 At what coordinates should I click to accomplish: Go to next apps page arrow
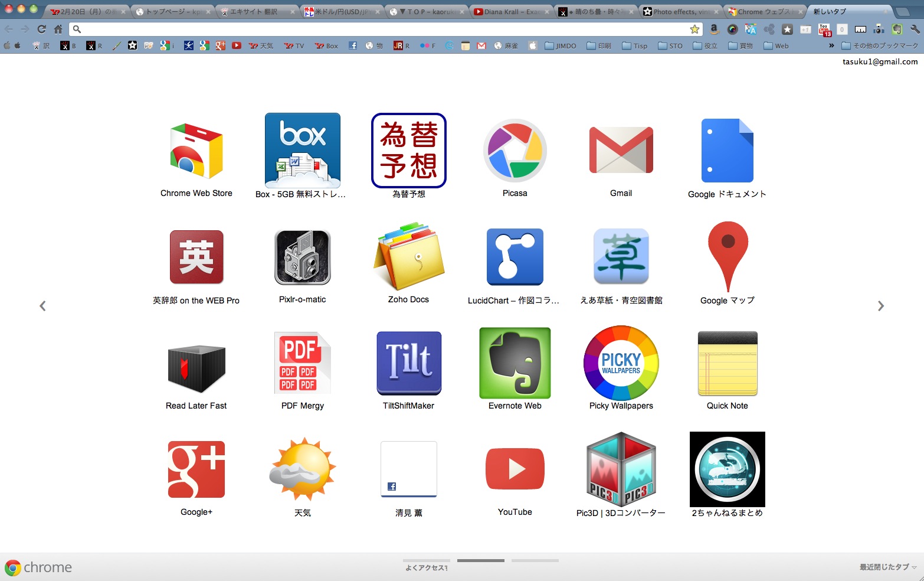pos(881,306)
